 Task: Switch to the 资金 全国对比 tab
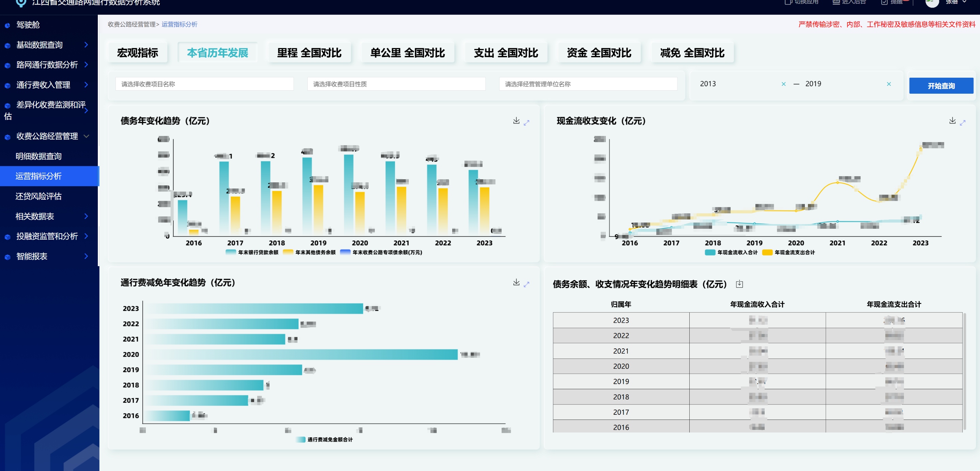(x=599, y=52)
